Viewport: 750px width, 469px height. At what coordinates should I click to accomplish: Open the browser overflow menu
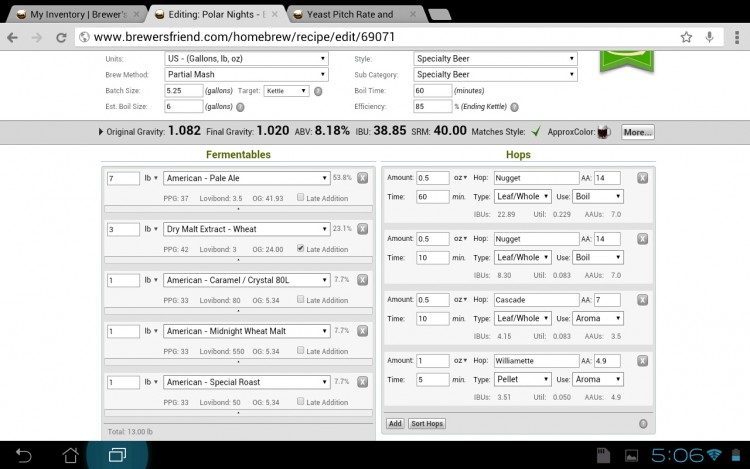coord(737,37)
